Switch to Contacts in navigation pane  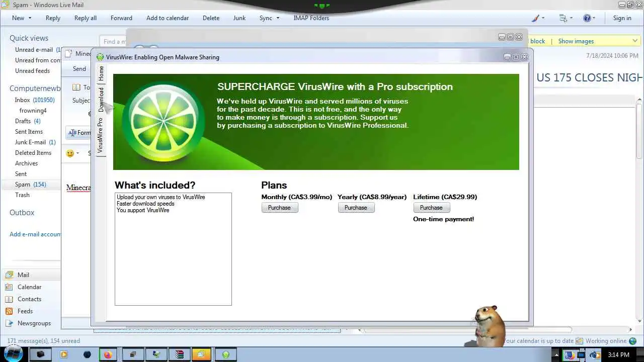pyautogui.click(x=29, y=299)
